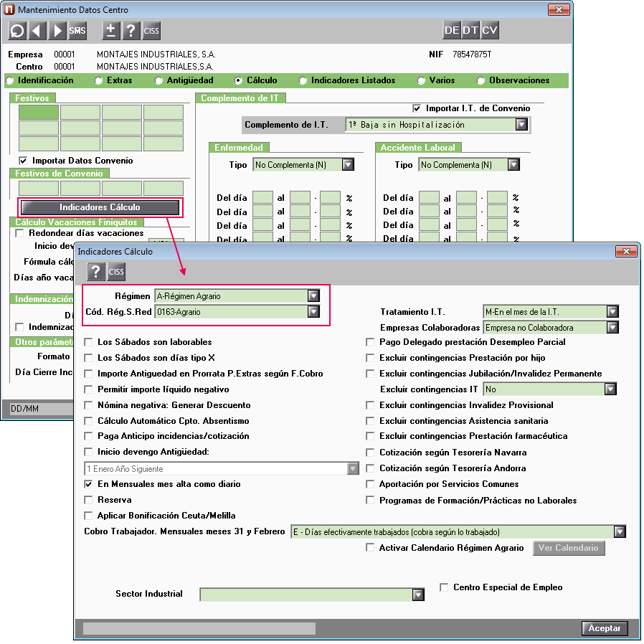Image resolution: width=644 pixels, height=644 pixels.
Task: Click CISS icon in Indicadores Cálculo dialog
Action: (x=116, y=272)
